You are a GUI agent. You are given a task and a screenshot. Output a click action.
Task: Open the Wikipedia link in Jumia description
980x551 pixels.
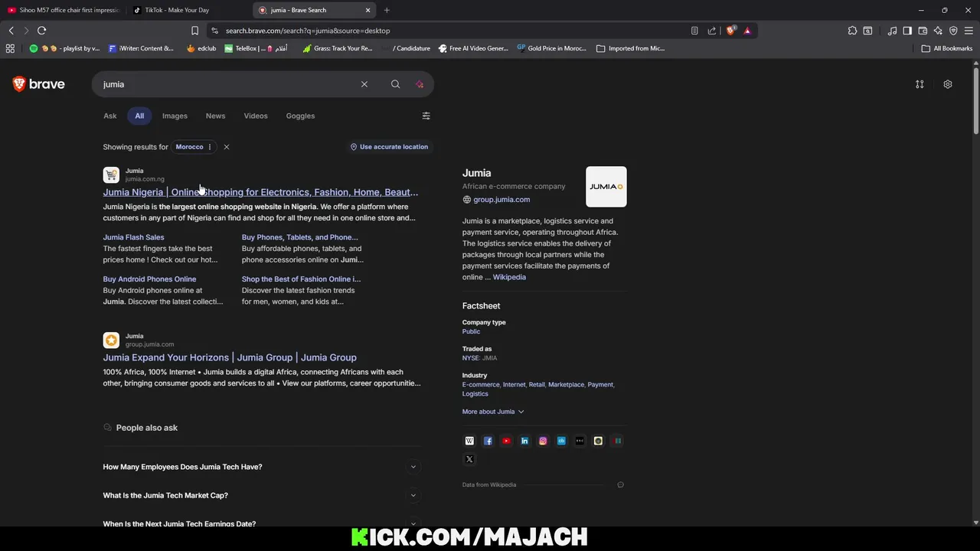(509, 277)
